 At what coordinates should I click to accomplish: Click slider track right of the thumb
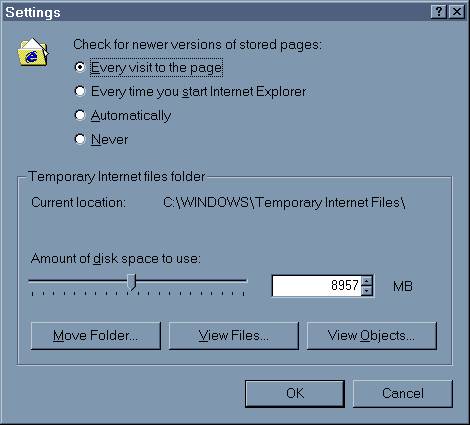tap(192, 281)
